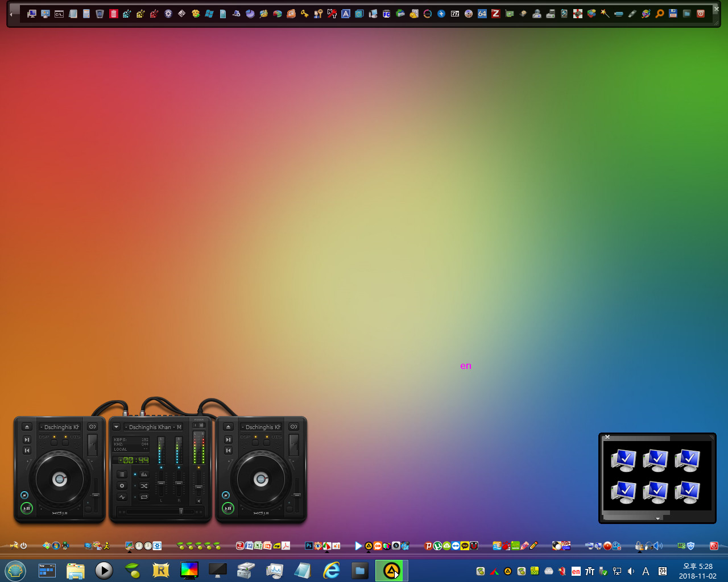Click the eject button on the right deck
The height and width of the screenshot is (582, 728).
tap(227, 427)
